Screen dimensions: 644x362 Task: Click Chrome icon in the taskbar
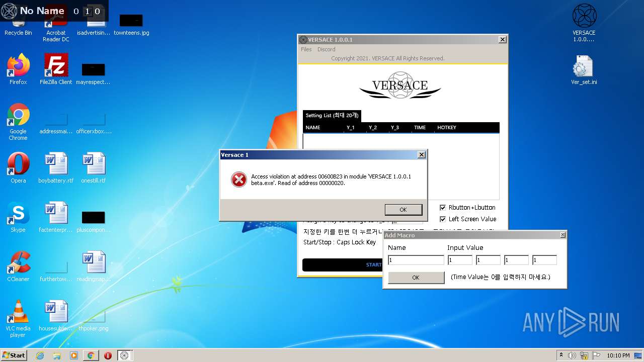pyautogui.click(x=91, y=355)
